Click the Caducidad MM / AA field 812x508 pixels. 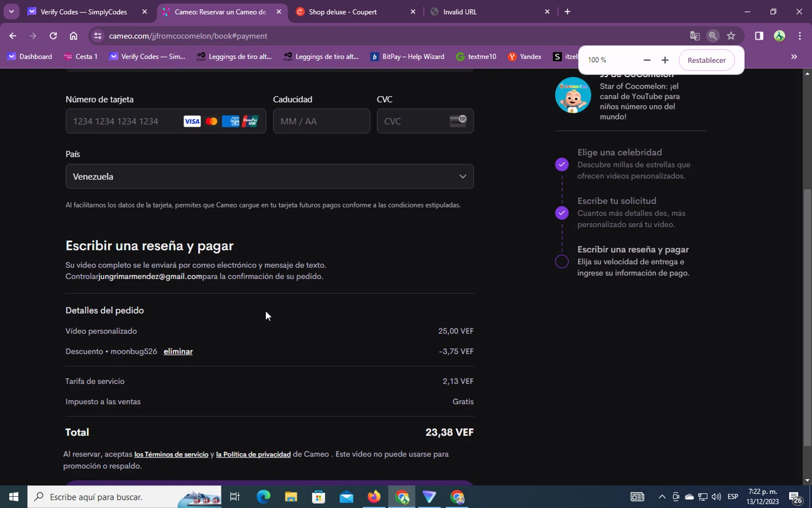coord(322,121)
